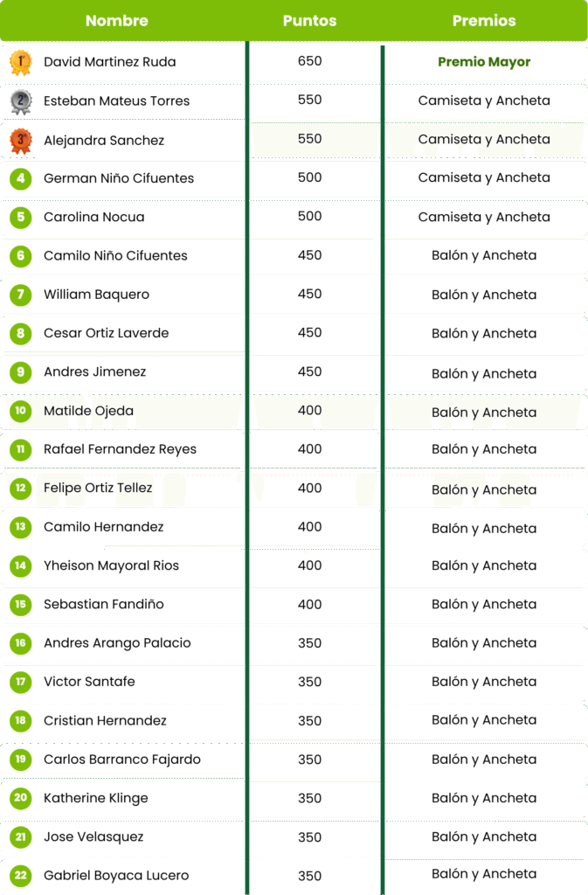Select the Premios column header
Screen dimensions: 588x895
[x=484, y=21]
